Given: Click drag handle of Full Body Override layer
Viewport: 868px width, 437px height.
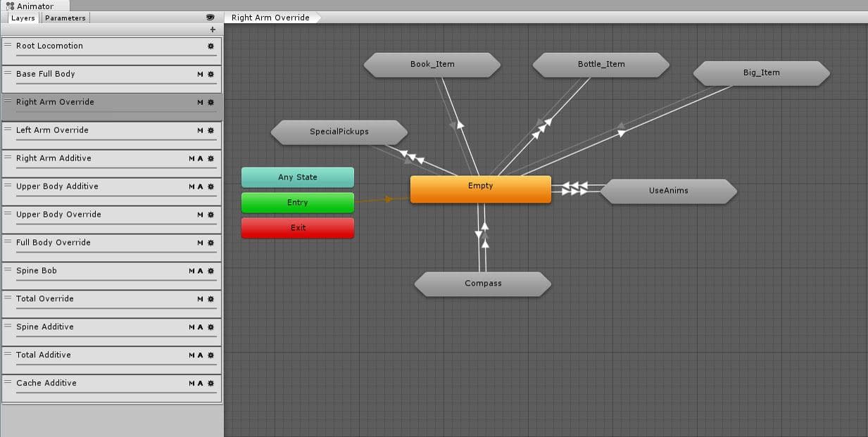Looking at the screenshot, I should 8,242.
